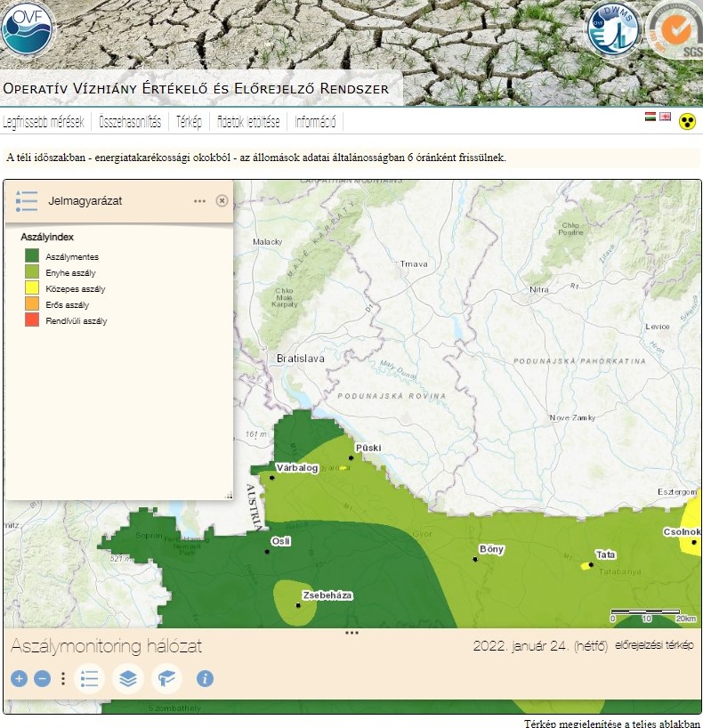Open the Legfrissebb mérések menu
Screen dimensions: 703x728
point(44,122)
